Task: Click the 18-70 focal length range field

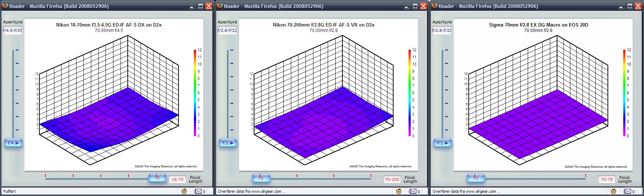Action: coord(177,180)
